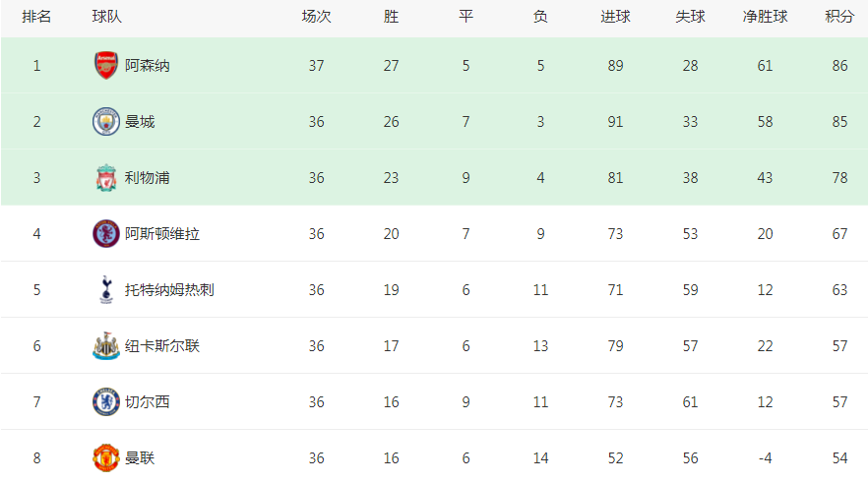Click the Arsenal club crest icon
This screenshot has height=483, width=868.
105,65
